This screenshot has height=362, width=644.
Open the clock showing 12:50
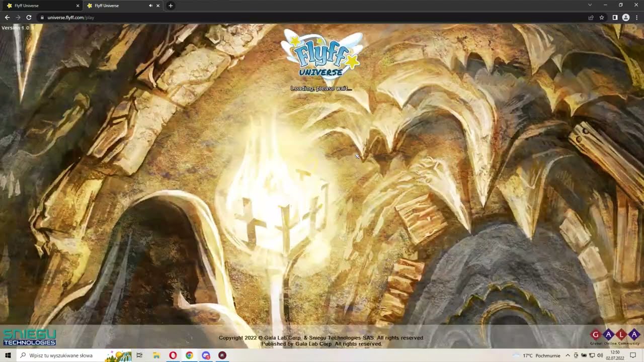pyautogui.click(x=615, y=355)
